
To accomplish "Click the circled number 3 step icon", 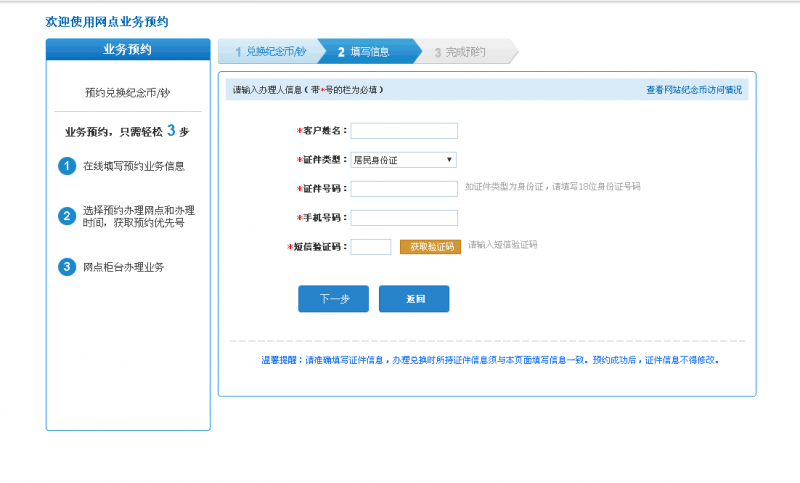I will point(67,266).
